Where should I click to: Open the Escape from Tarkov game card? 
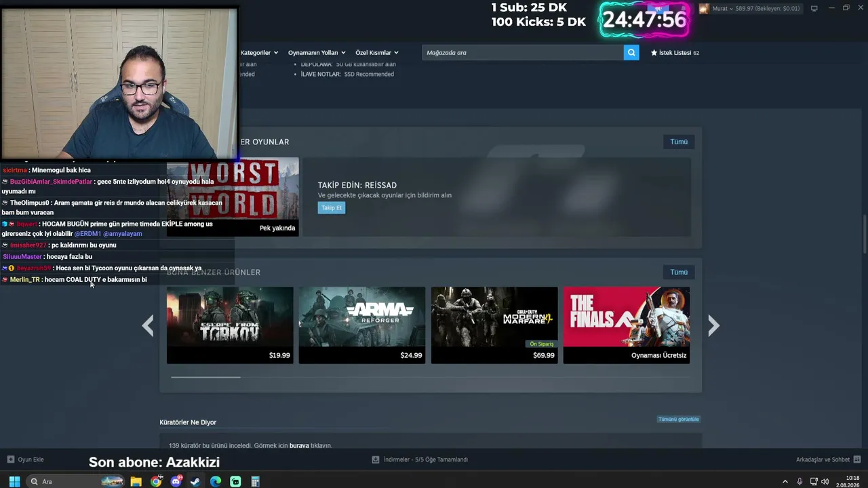click(230, 325)
